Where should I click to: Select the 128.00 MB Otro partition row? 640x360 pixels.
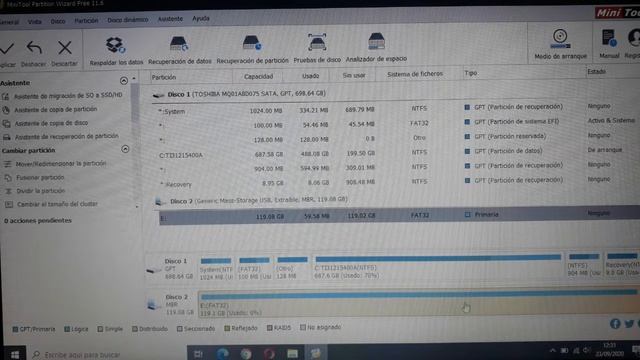[396, 138]
